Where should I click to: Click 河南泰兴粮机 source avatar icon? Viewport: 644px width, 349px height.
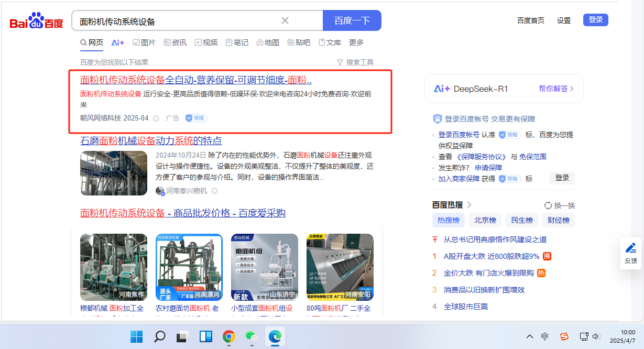(160, 191)
